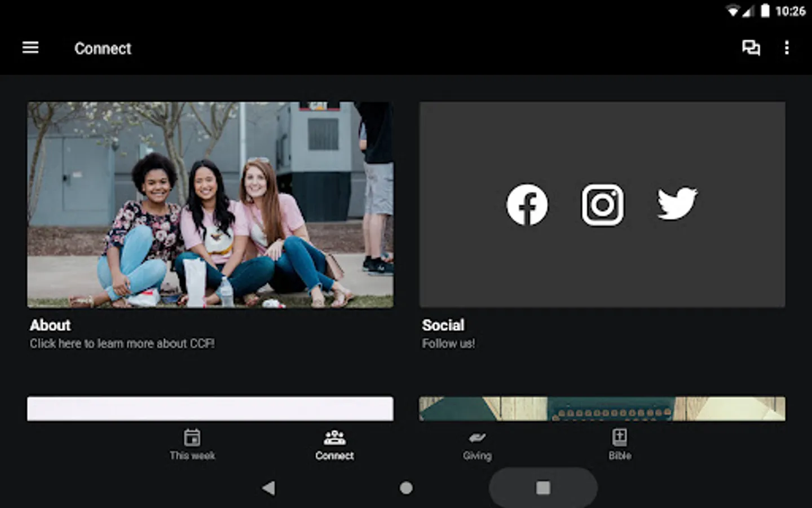812x508 pixels.
Task: Tap the Android recent apps button
Action: pos(543,488)
